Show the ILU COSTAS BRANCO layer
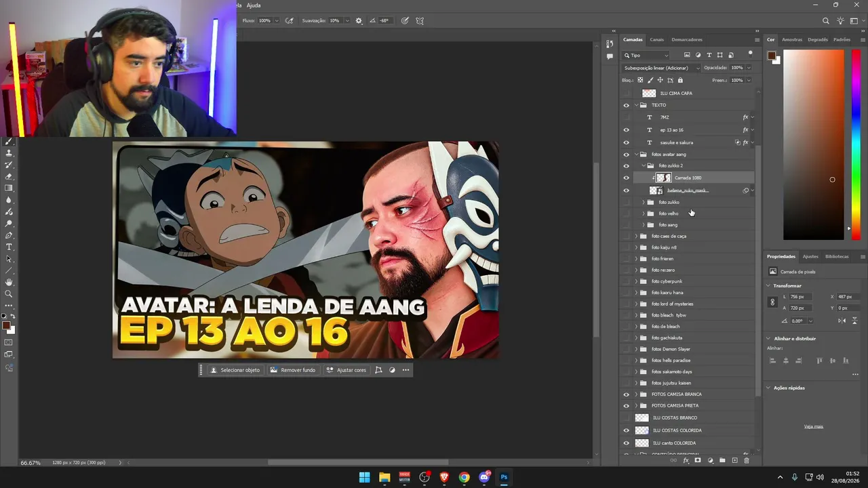 pos(626,418)
